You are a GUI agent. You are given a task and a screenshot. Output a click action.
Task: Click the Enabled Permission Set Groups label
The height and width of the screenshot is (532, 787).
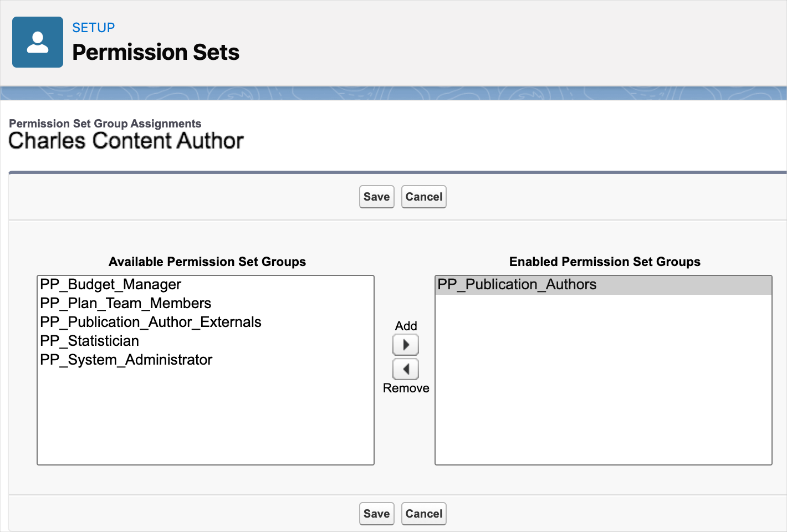point(605,262)
